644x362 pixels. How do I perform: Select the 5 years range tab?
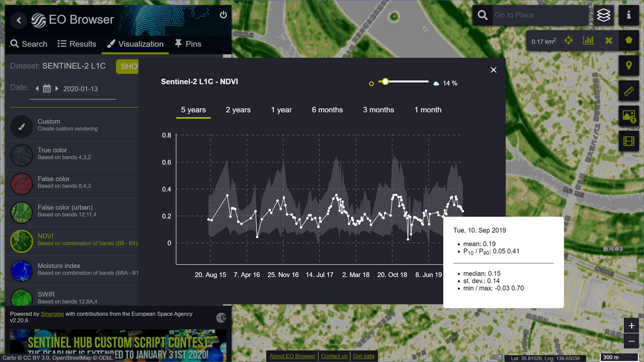[193, 110]
